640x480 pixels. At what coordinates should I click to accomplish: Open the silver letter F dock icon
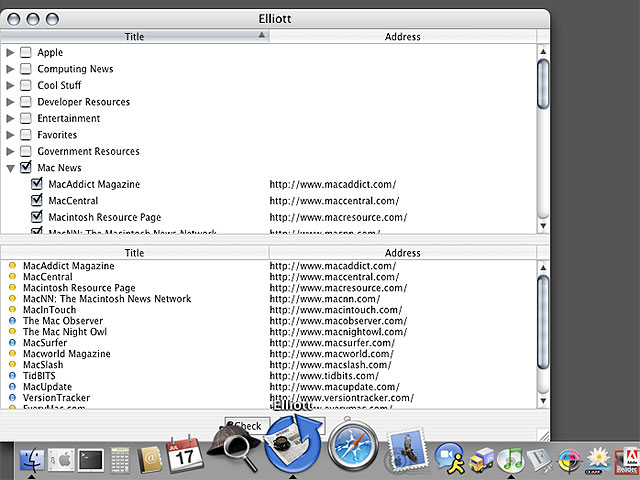pyautogui.click(x=540, y=460)
